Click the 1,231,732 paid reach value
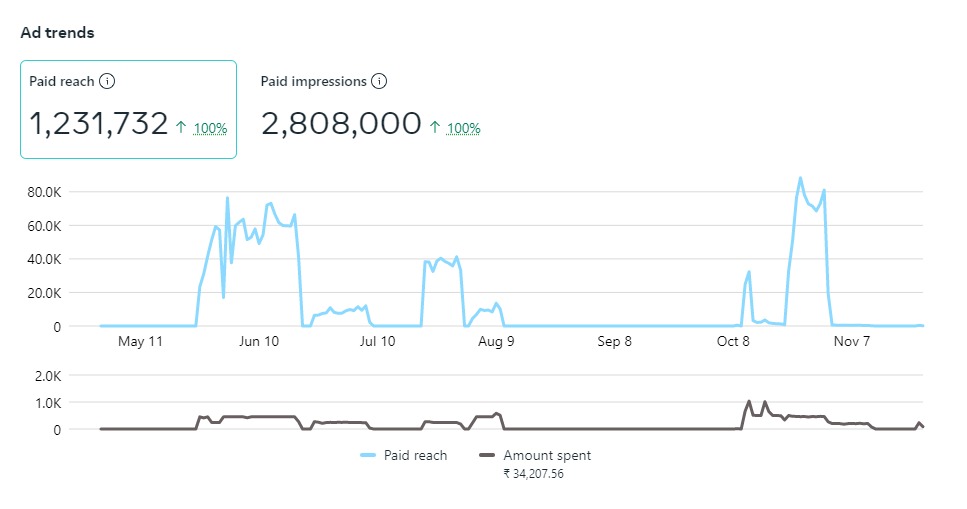967x509 pixels. click(x=98, y=124)
